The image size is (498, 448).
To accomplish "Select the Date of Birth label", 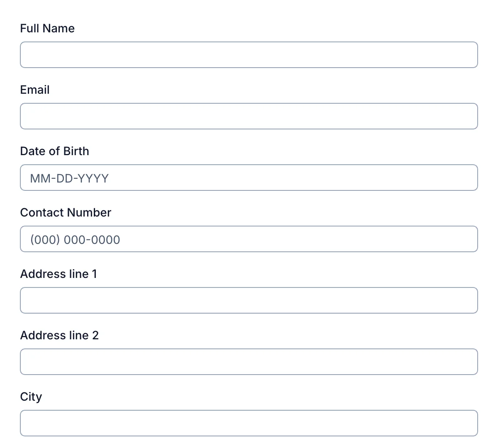I will [x=54, y=151].
